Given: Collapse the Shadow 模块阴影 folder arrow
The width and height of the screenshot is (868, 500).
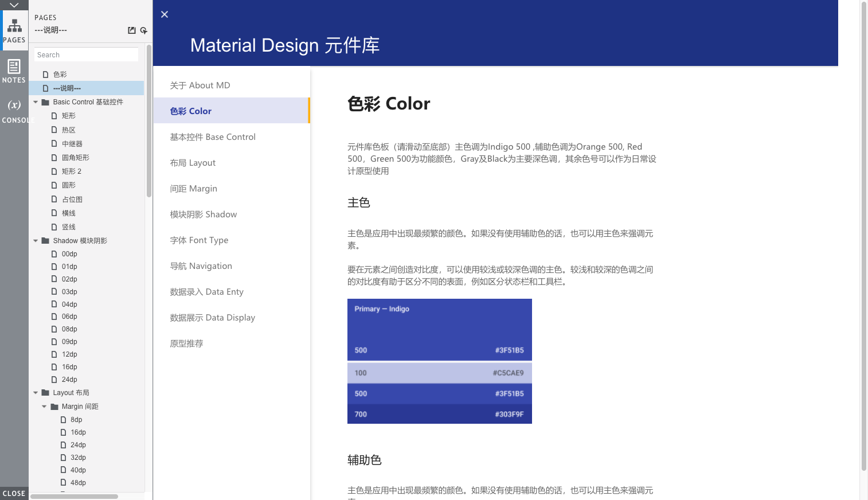Looking at the screenshot, I should 36,241.
